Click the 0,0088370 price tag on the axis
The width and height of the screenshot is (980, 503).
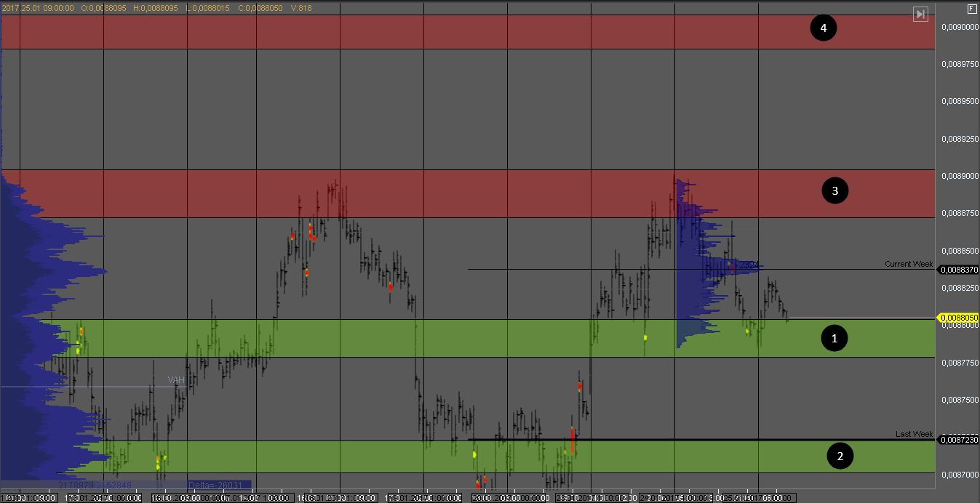coord(959,270)
